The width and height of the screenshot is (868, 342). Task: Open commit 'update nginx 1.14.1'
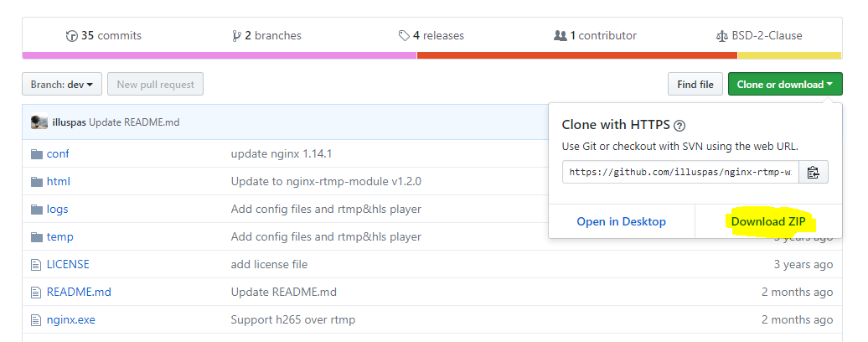[x=282, y=154]
